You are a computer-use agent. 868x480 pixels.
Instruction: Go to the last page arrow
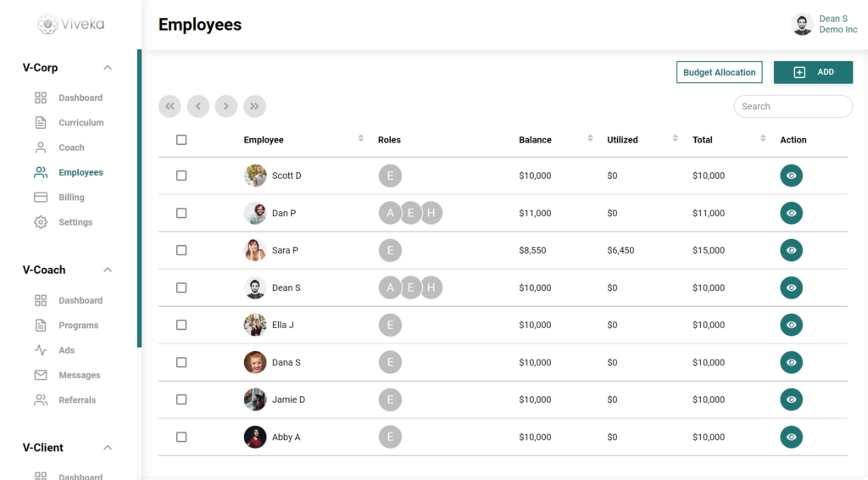(x=254, y=106)
